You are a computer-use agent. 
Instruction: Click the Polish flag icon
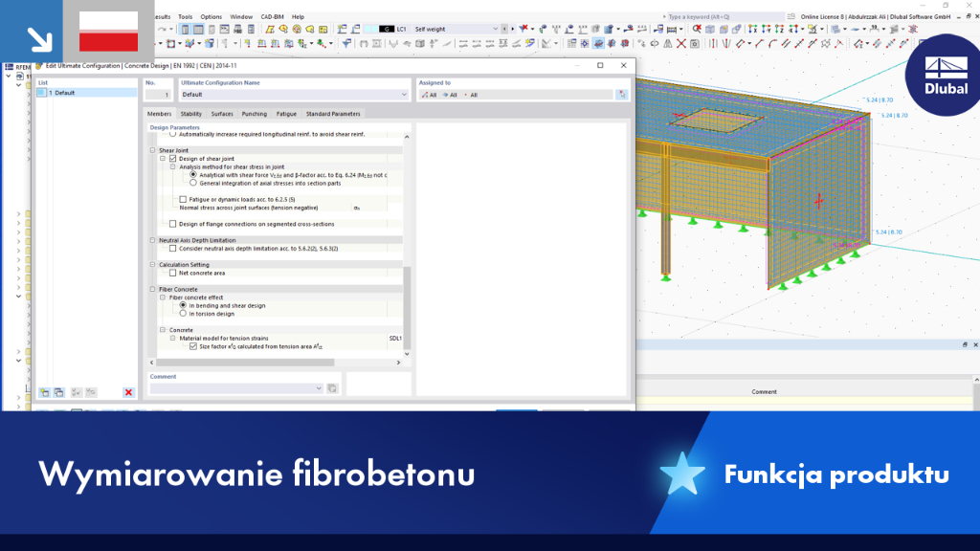tap(108, 32)
